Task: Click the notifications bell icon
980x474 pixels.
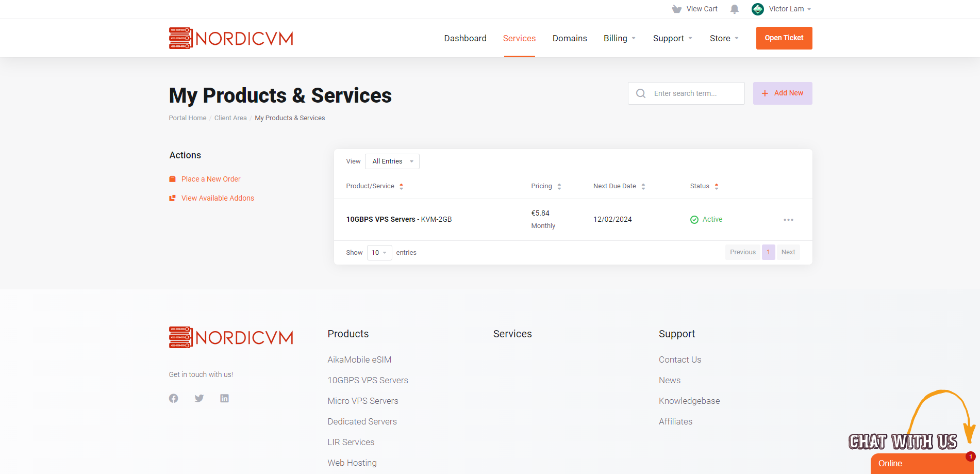Action: (x=735, y=9)
